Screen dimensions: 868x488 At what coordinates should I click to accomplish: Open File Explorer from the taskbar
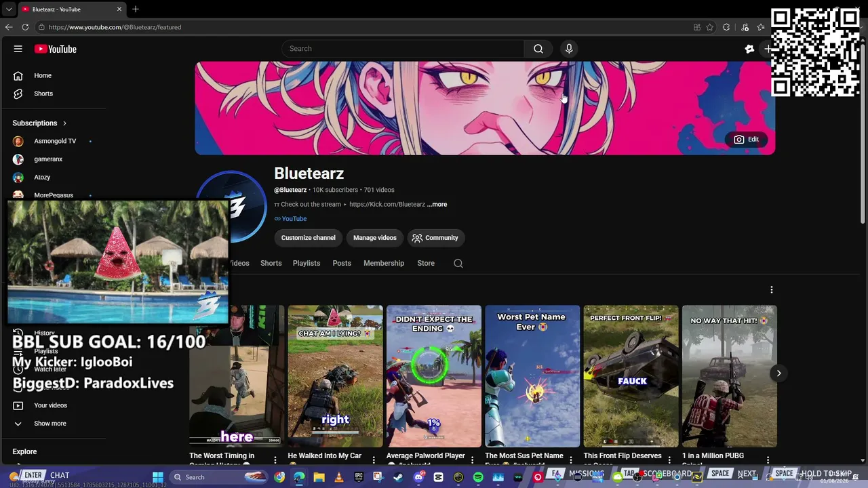click(x=319, y=477)
